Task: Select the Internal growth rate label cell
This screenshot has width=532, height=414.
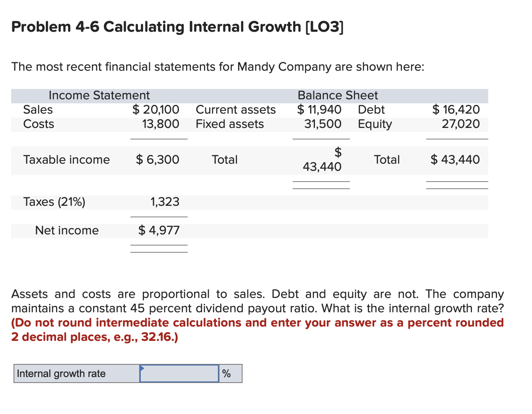Action: (77, 373)
